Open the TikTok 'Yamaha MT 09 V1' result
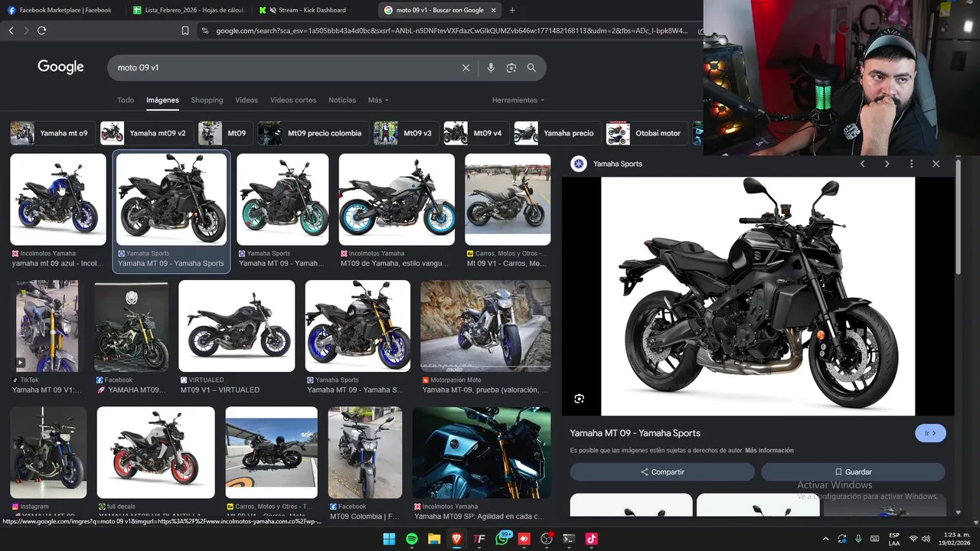 pos(47,326)
